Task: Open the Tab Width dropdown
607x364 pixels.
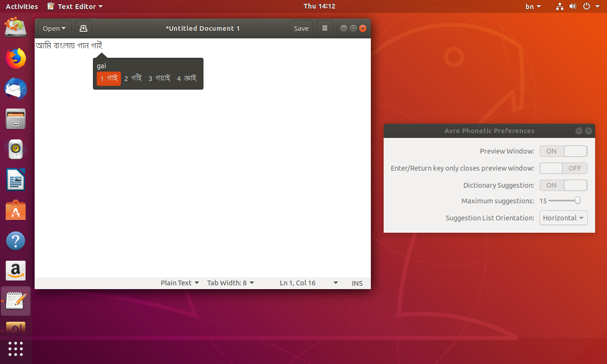Action: [x=230, y=283]
